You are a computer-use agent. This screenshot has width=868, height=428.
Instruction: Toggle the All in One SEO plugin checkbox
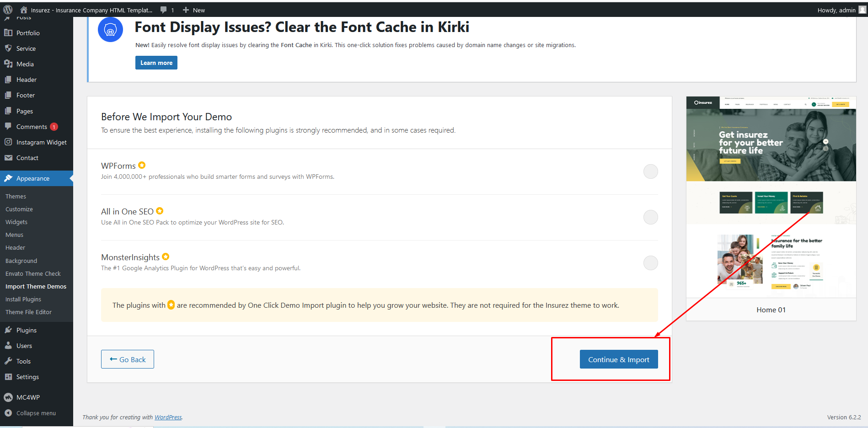tap(650, 217)
